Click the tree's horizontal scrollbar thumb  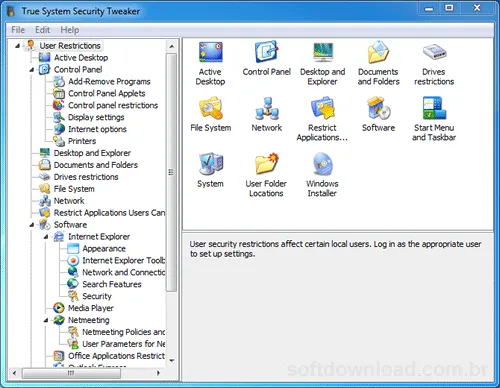click(x=71, y=373)
